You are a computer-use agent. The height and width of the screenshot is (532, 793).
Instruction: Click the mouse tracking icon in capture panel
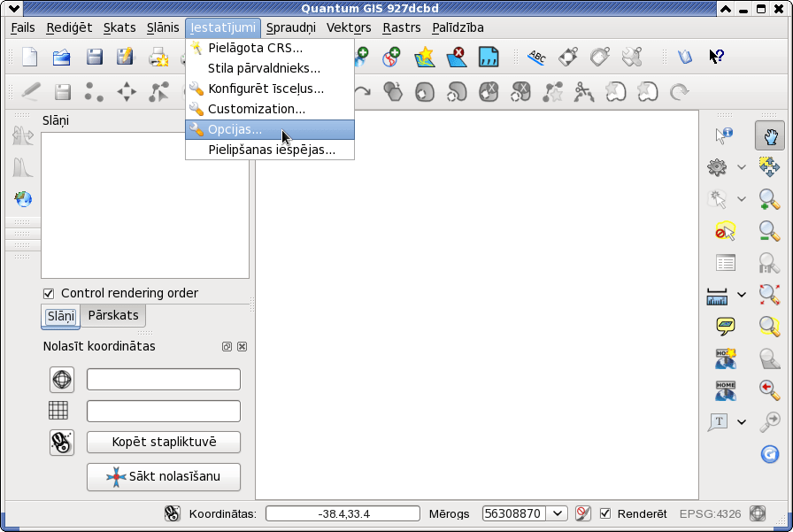tap(62, 443)
